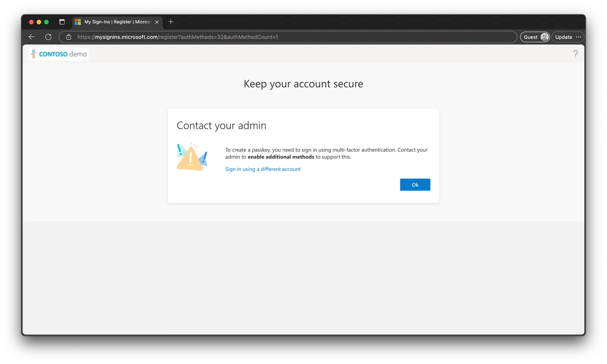This screenshot has width=607, height=364.
Task: Open the tab overview icon beside window controls
Action: [x=62, y=22]
